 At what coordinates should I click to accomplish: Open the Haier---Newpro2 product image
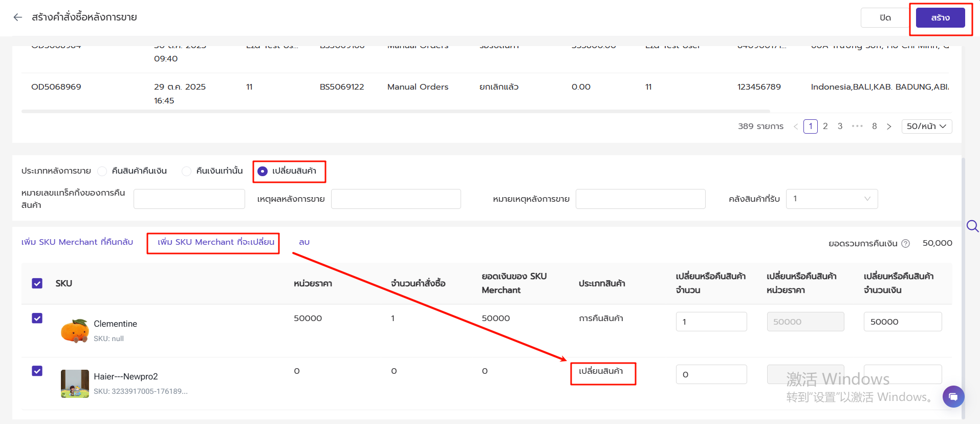point(75,384)
